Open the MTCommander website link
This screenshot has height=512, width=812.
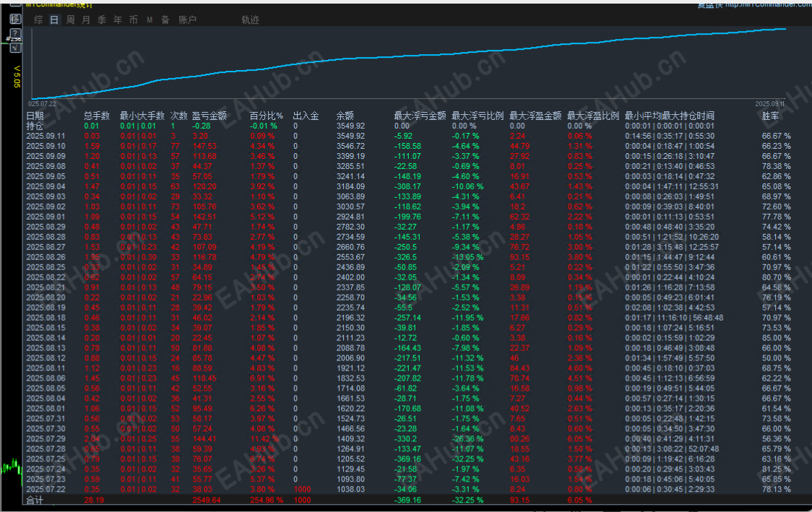click(768, 4)
